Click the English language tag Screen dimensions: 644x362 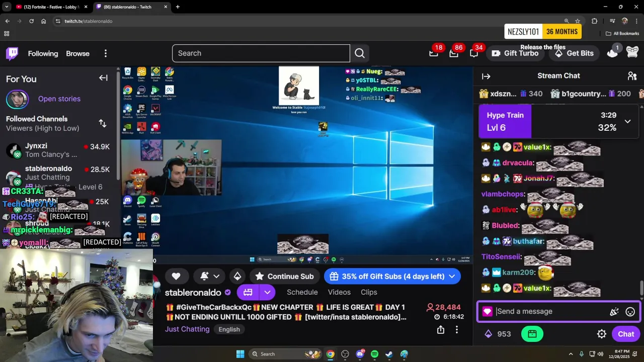[229, 329]
